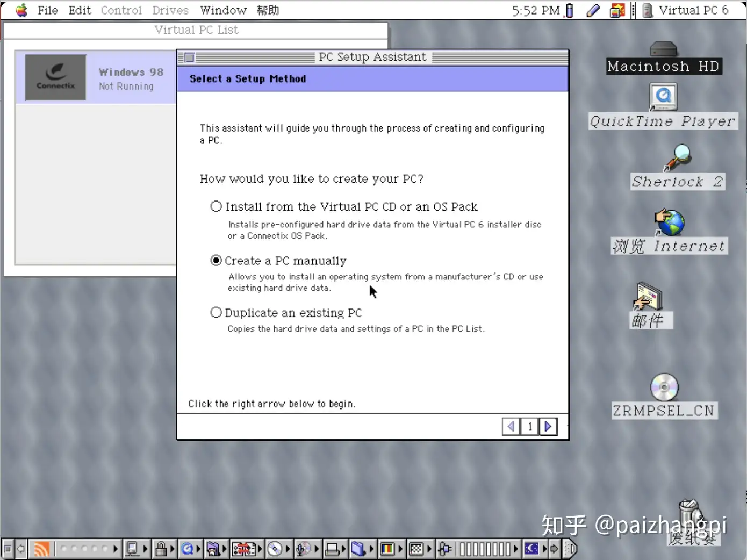Image resolution: width=747 pixels, height=560 pixels.
Task: Expand microphone sound module arrow
Action: pyautogui.click(x=317, y=549)
